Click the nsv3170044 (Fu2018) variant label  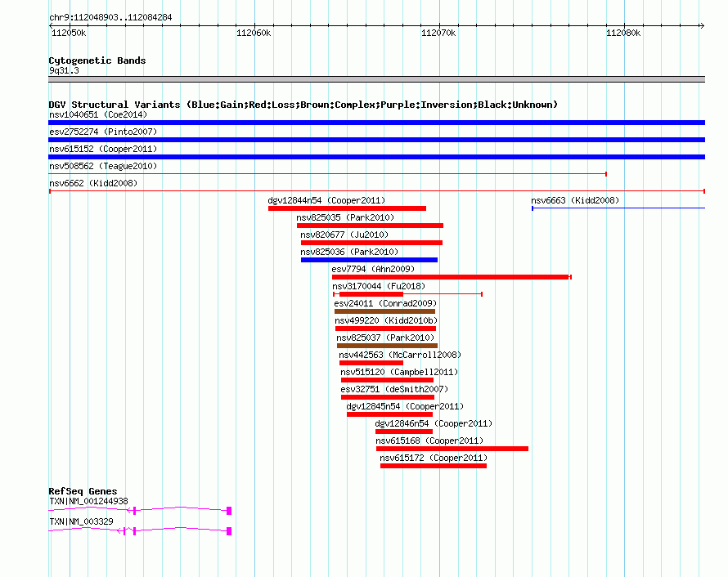click(x=379, y=286)
